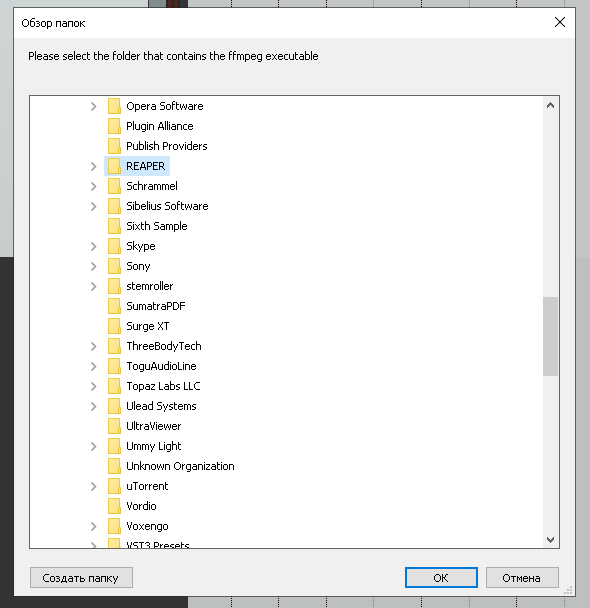The height and width of the screenshot is (608, 590).
Task: Expand the uTorrent folder node
Action: click(93, 486)
